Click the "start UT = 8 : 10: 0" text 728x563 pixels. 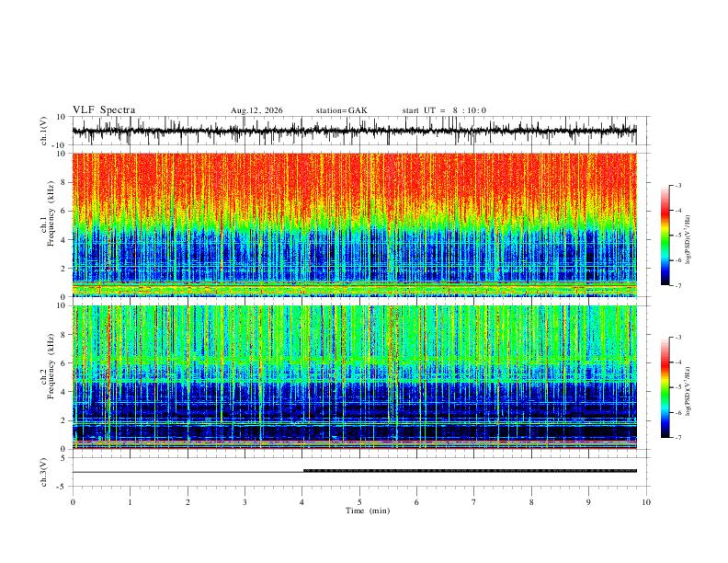click(x=444, y=110)
